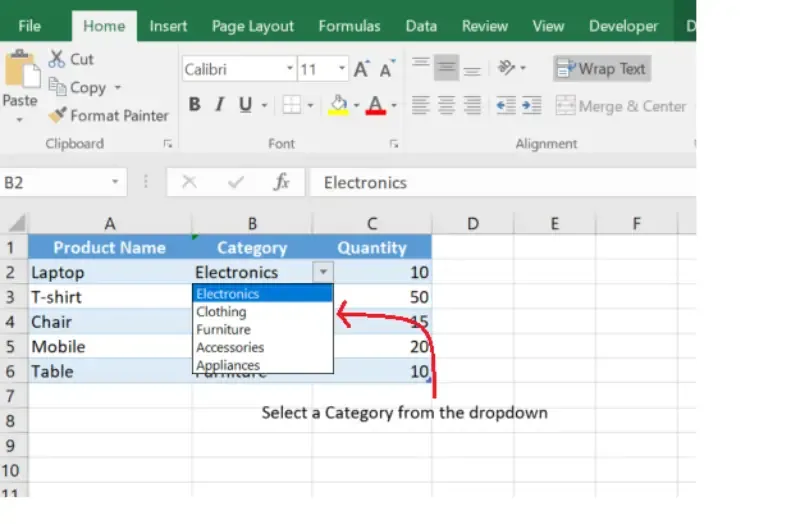Click into the formula bar showing Electronics
The width and height of the screenshot is (800, 524).
503,182
